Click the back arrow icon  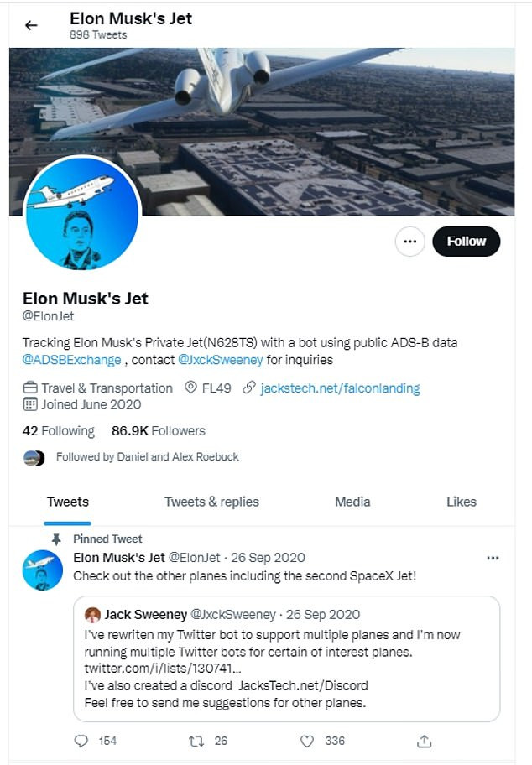(x=31, y=25)
